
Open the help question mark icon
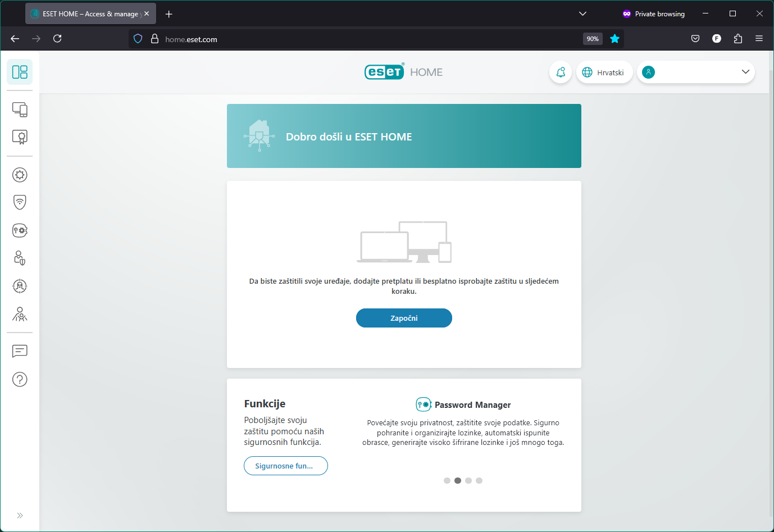coord(20,380)
